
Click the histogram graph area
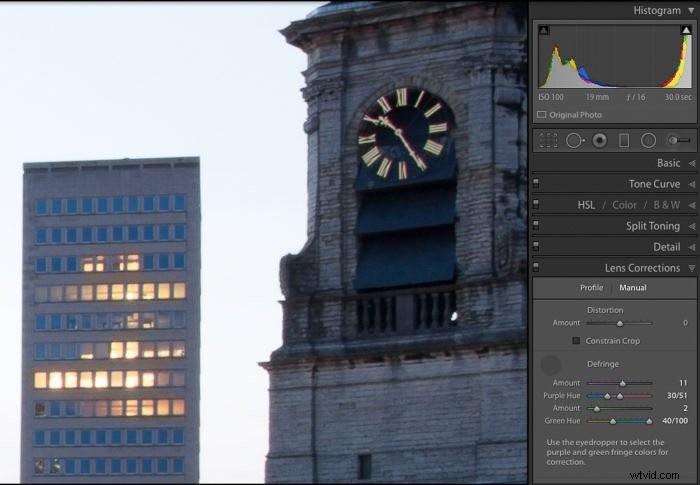coord(615,56)
